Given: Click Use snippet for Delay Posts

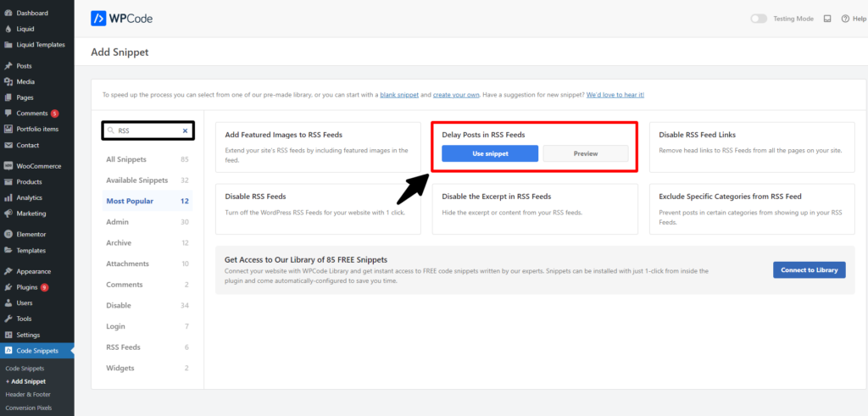Looking at the screenshot, I should coord(490,154).
